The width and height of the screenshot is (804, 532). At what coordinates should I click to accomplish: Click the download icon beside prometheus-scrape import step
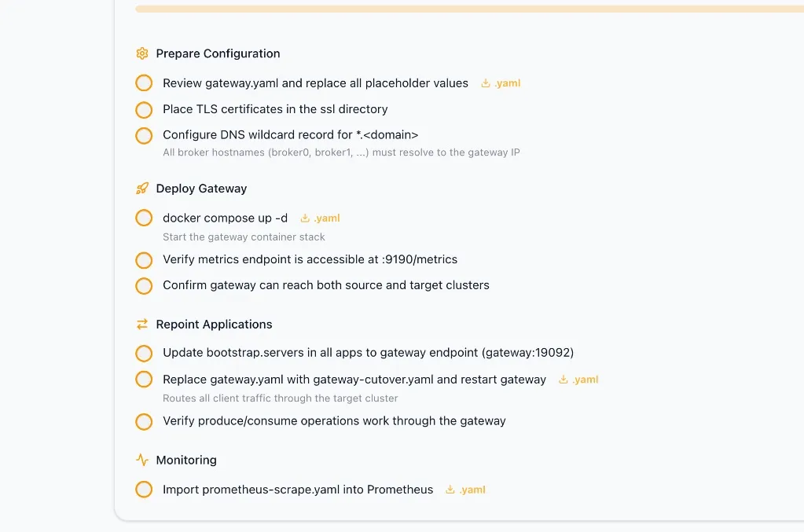[451, 489]
